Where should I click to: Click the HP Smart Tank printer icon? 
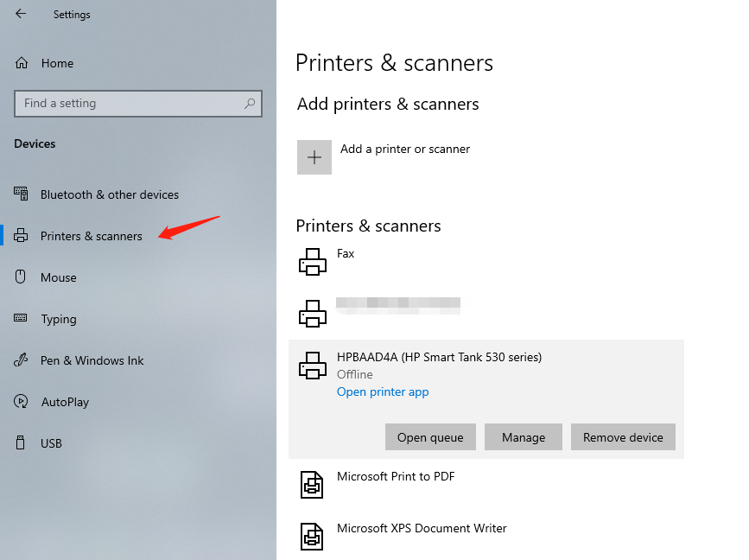click(x=312, y=365)
